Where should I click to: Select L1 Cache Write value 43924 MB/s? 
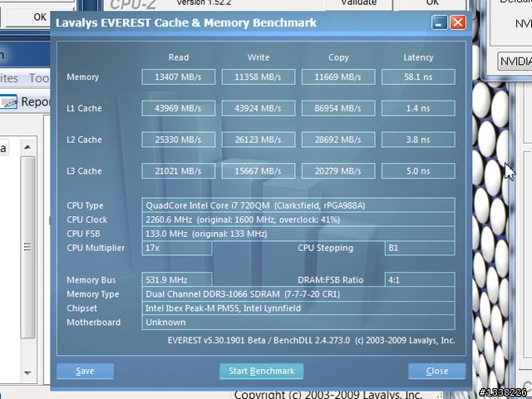click(259, 108)
